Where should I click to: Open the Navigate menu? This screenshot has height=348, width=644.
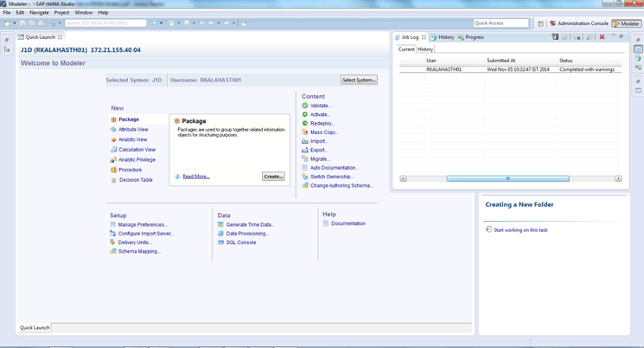(39, 12)
